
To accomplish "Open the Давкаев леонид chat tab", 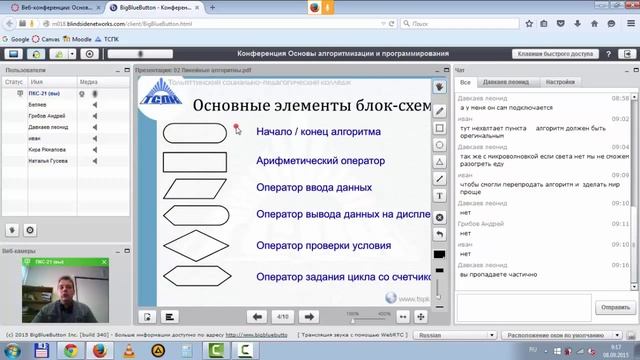I will [x=506, y=82].
